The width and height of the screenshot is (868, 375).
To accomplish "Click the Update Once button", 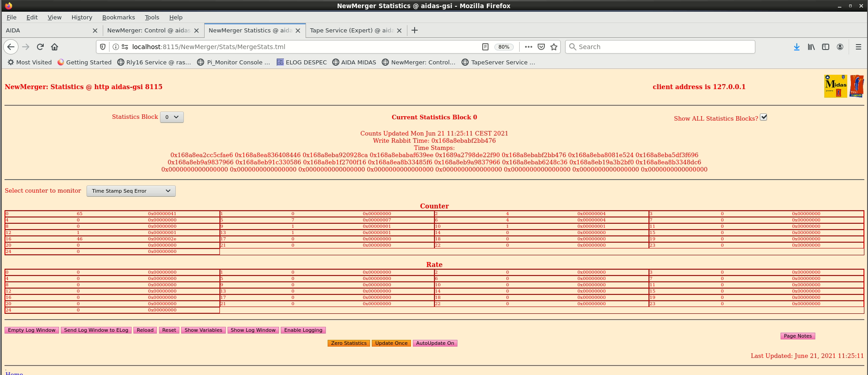I will tap(391, 343).
